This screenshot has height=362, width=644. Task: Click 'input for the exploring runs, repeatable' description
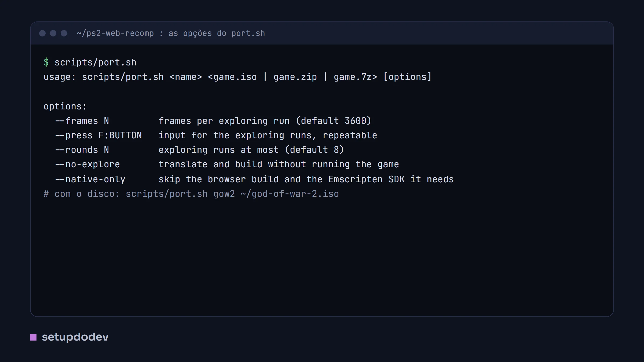coord(268,135)
